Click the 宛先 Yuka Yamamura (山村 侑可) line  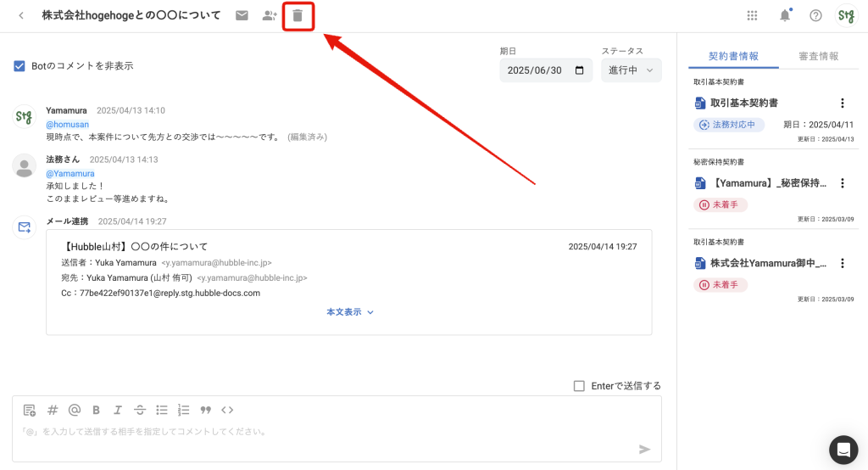click(184, 277)
